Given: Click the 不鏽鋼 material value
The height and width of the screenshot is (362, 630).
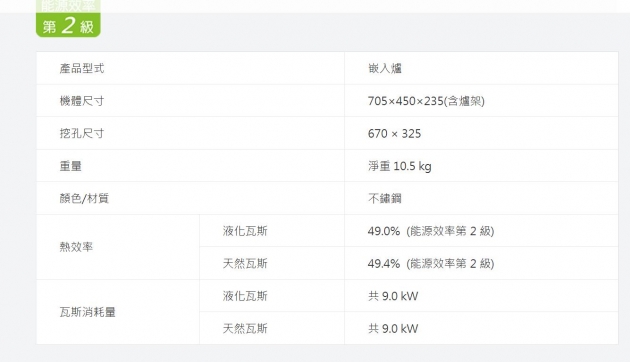Looking at the screenshot, I should click(x=385, y=198).
